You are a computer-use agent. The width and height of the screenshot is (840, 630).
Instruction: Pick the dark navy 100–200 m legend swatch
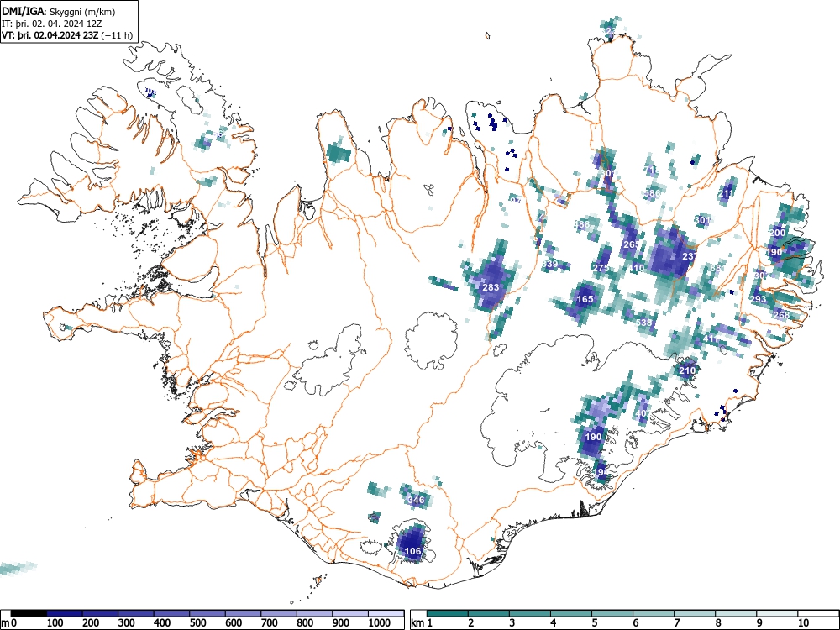(65, 613)
